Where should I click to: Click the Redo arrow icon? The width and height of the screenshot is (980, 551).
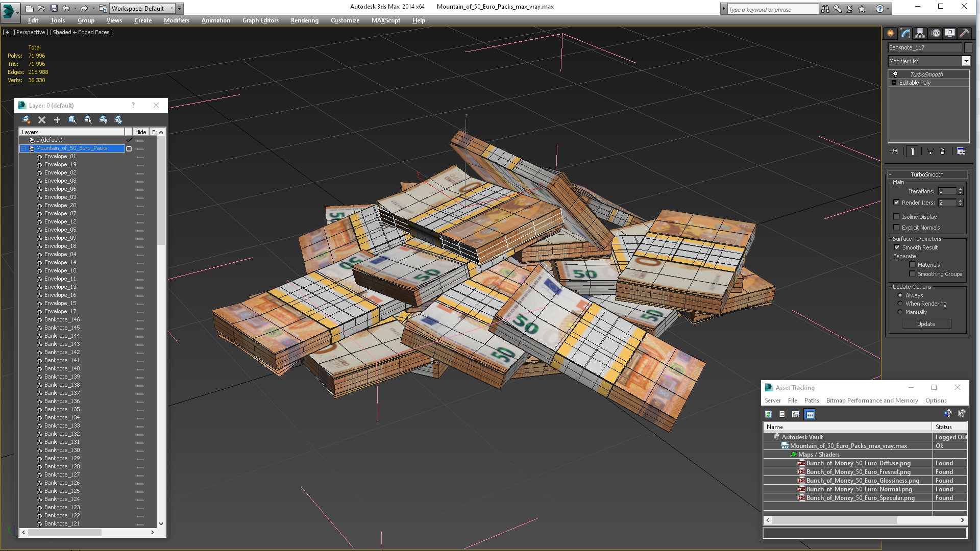84,8
